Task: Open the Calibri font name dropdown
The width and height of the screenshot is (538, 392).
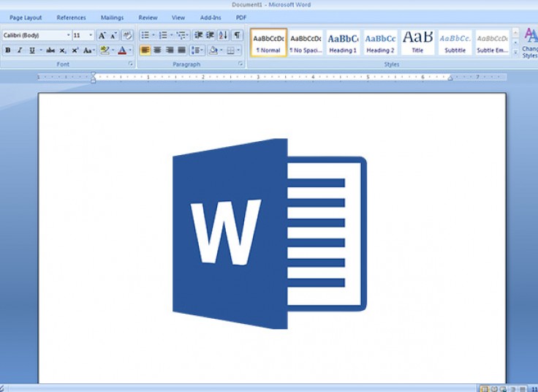Action: [68, 35]
